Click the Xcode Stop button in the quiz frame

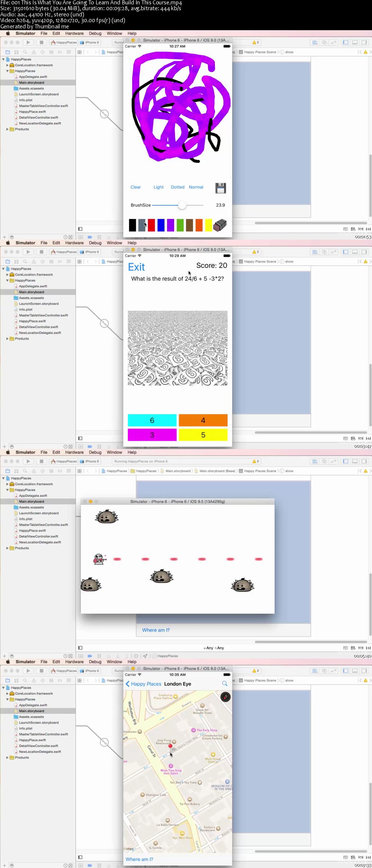(x=41, y=252)
